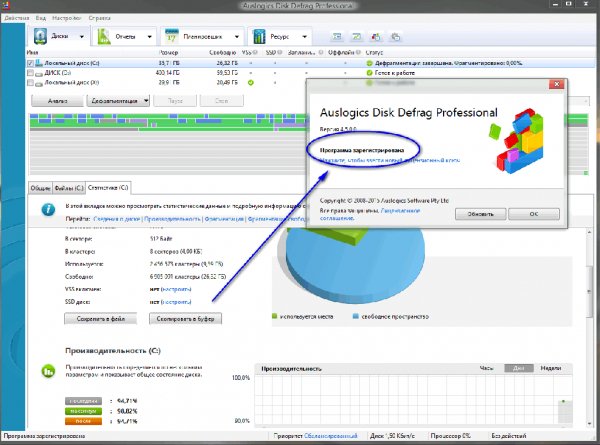Screen dimensions: 600x445
Task: Click Скопировать в буфер button
Action: point(185,319)
